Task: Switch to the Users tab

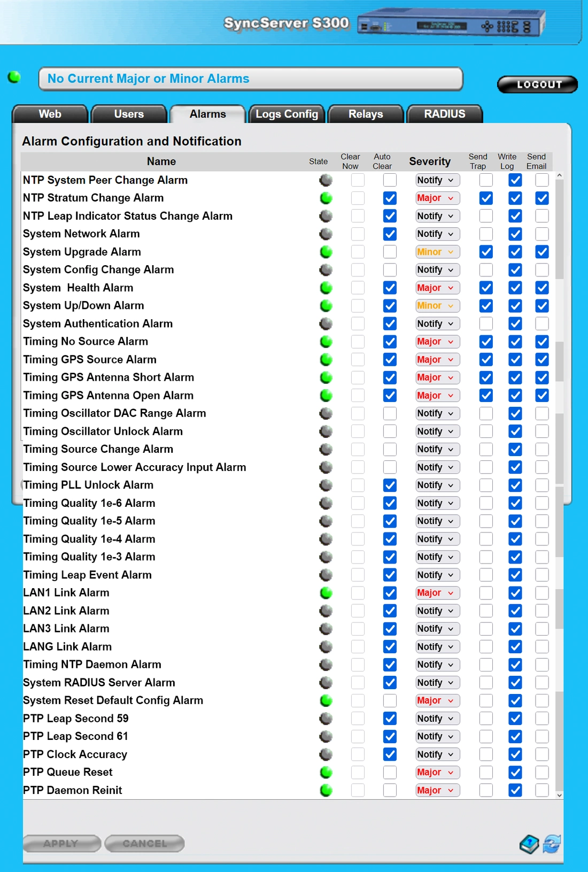Action: click(x=129, y=114)
